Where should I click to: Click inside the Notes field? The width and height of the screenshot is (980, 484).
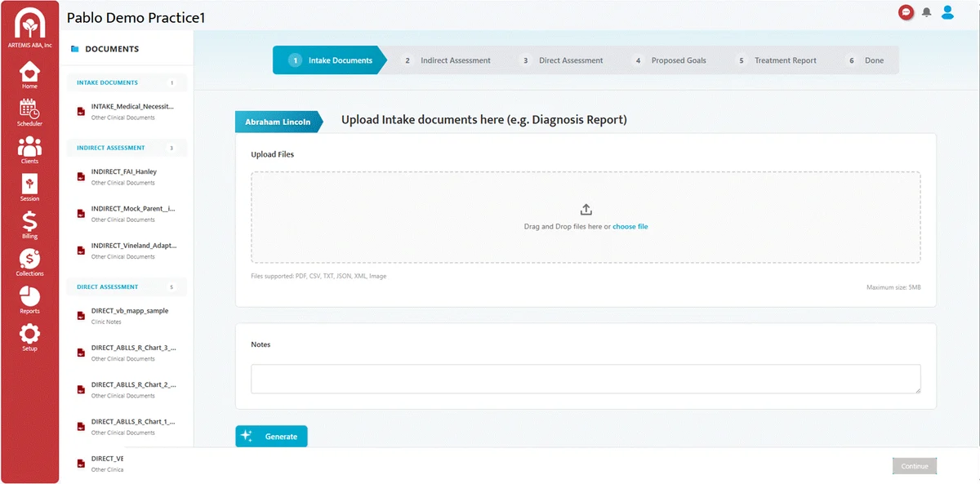[586, 378]
